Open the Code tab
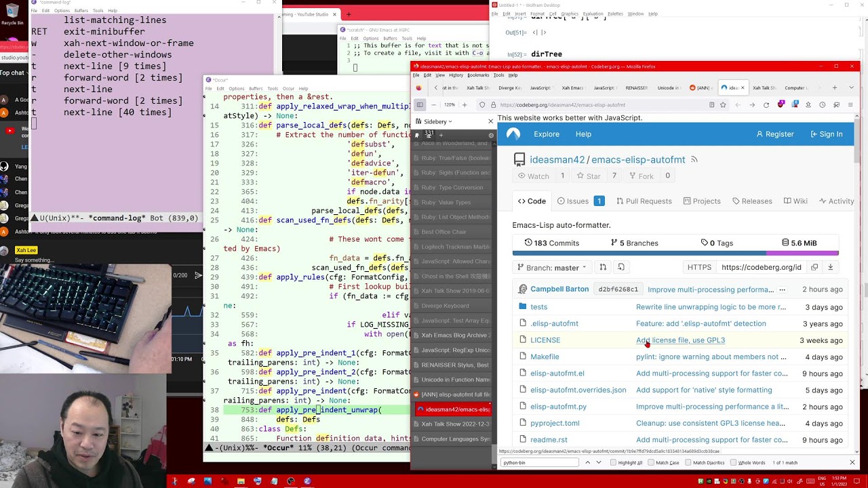Viewport: 868px width, 488px height. pos(532,201)
